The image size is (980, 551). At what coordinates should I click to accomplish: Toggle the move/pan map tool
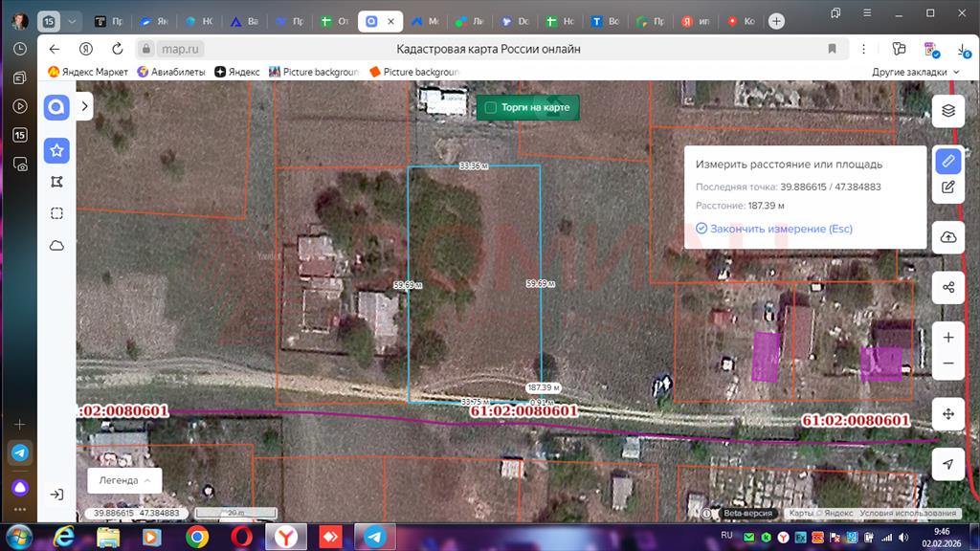click(x=947, y=413)
